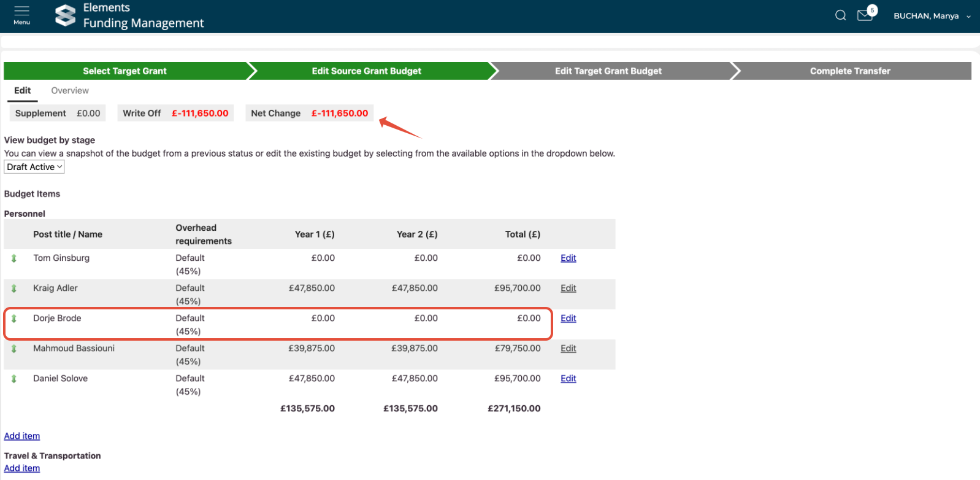Select the Edit tab
Viewport: 980px width, 480px height.
(23, 90)
